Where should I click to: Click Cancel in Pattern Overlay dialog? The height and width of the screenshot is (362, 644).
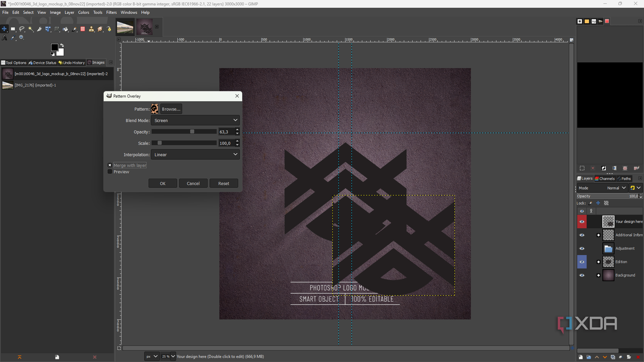pos(193,183)
